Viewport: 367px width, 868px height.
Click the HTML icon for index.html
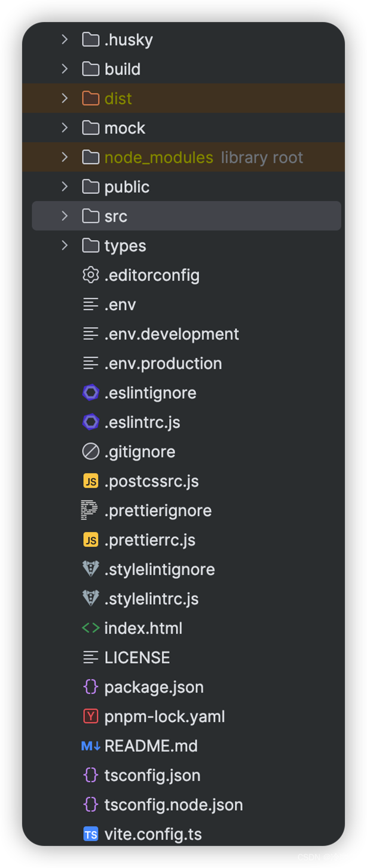pos(91,628)
